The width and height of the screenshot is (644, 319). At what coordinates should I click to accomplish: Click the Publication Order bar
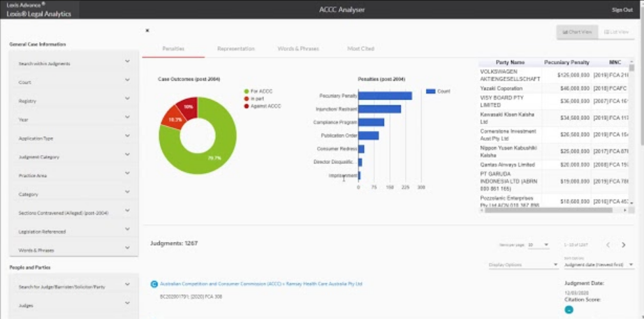[x=368, y=135]
